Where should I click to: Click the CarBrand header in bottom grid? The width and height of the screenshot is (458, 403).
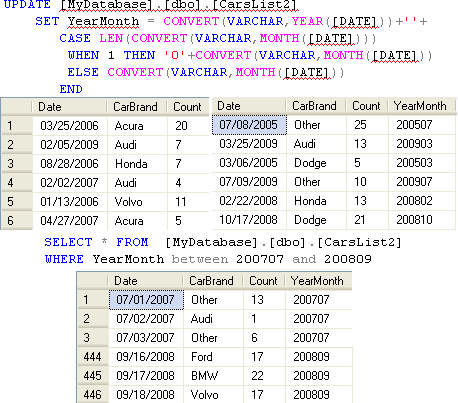pos(213,281)
